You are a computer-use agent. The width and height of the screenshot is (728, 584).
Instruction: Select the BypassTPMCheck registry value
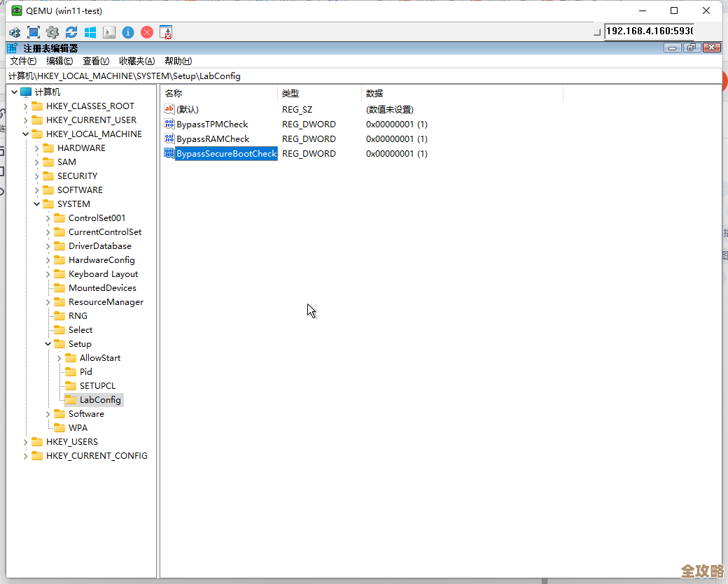click(211, 124)
